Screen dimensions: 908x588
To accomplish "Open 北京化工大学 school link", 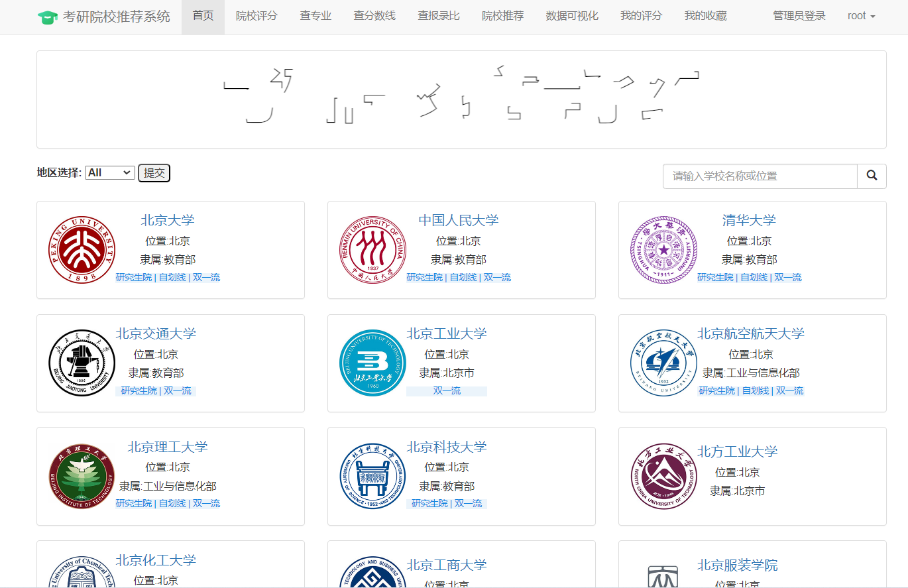I will pyautogui.click(x=156, y=560).
